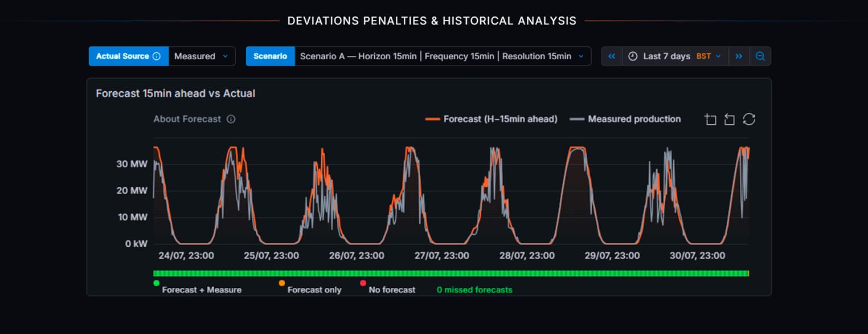The image size is (868, 334).
Task: Click the info icon beside Actual Source
Action: coord(157,56)
